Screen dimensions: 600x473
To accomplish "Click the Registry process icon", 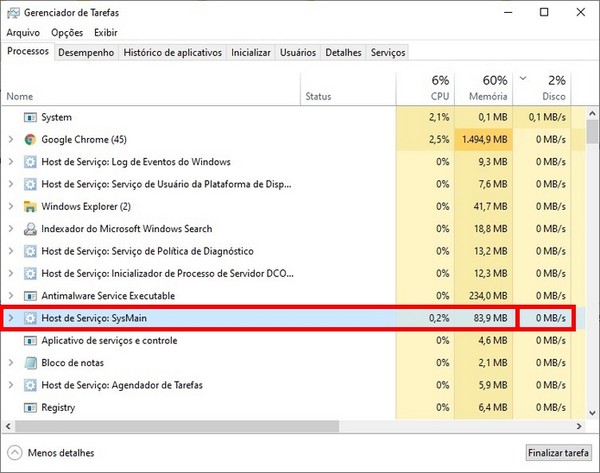I will (x=30, y=408).
